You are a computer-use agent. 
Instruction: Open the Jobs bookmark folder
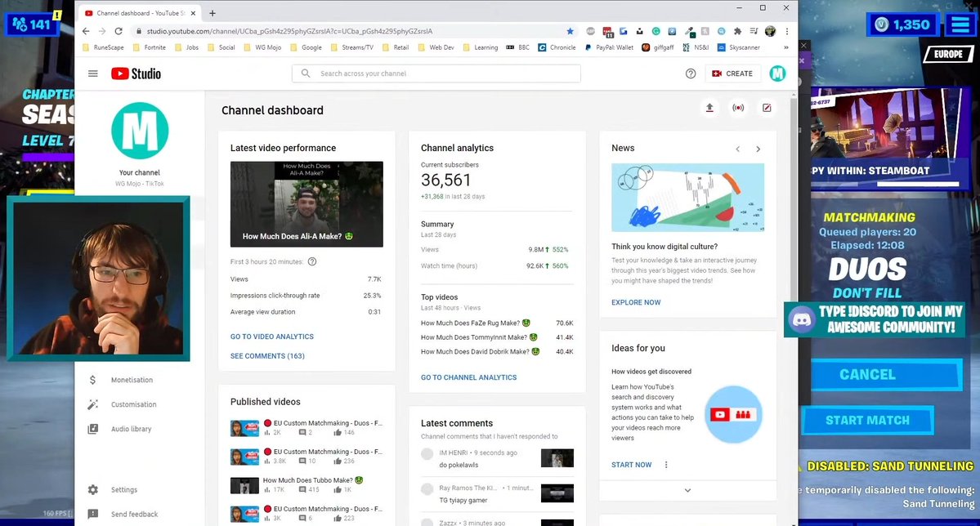pos(186,47)
